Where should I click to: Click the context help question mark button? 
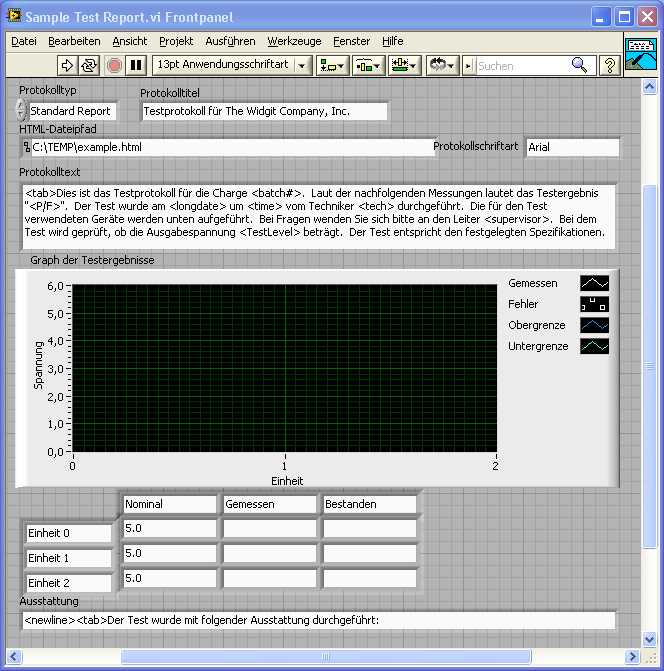pos(610,65)
